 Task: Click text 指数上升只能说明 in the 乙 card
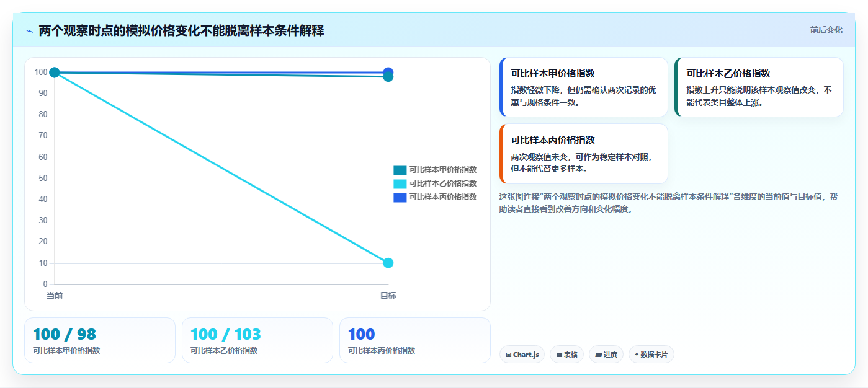718,90
